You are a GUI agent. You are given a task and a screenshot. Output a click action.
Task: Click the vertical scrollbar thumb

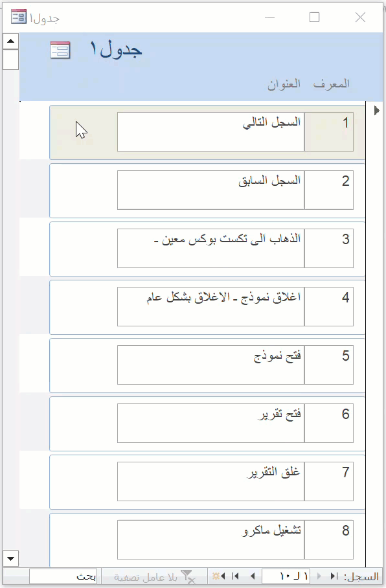[x=11, y=59]
